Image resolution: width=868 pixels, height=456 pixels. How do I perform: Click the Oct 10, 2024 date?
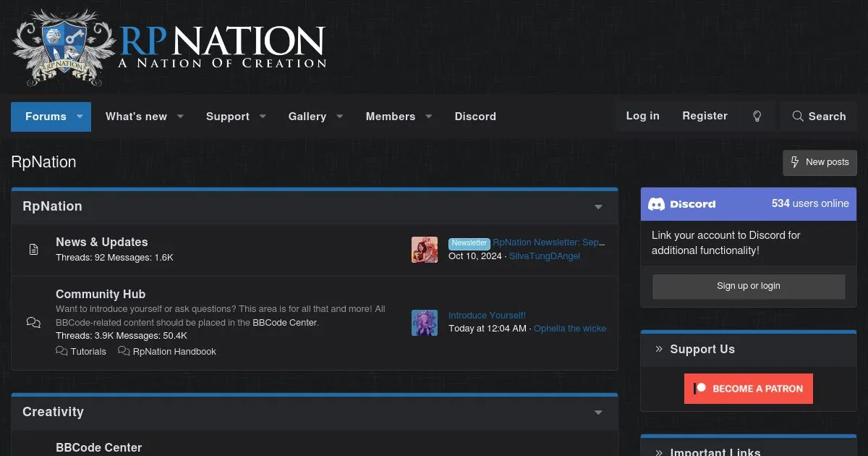click(x=475, y=256)
